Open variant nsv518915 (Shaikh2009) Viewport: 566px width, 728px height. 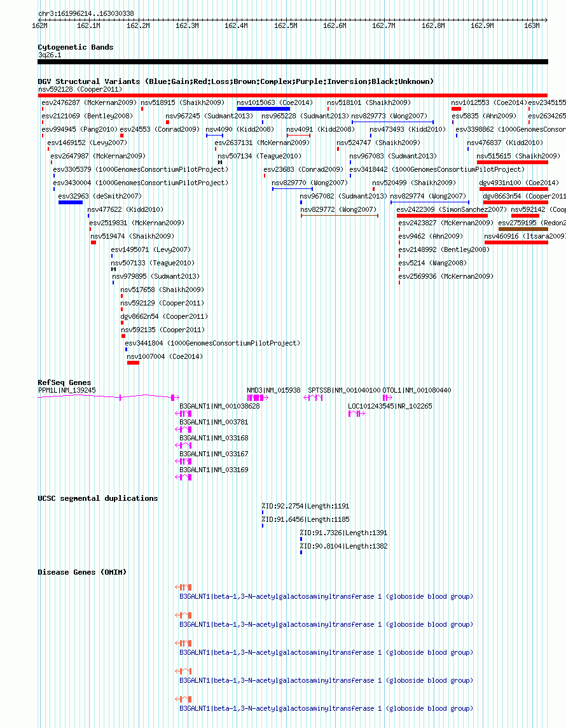(183, 102)
